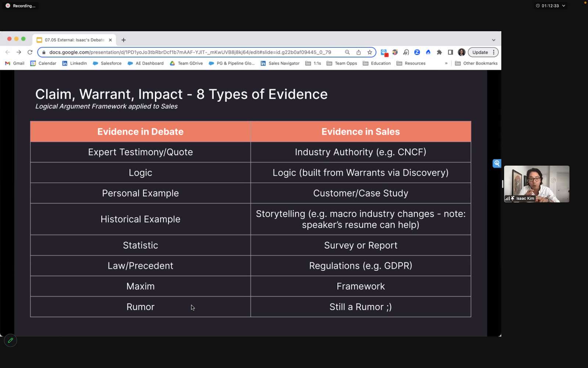The height and width of the screenshot is (368, 588).
Task: Show hidden bookmarks with double chevron
Action: pos(446,63)
